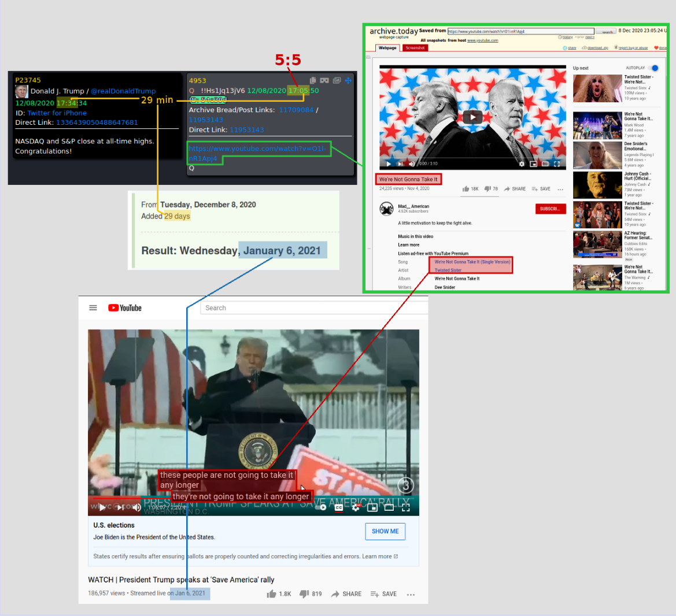The image size is (676, 616).
Task: Open the @realDonaldTrump profile link
Action: 123,91
